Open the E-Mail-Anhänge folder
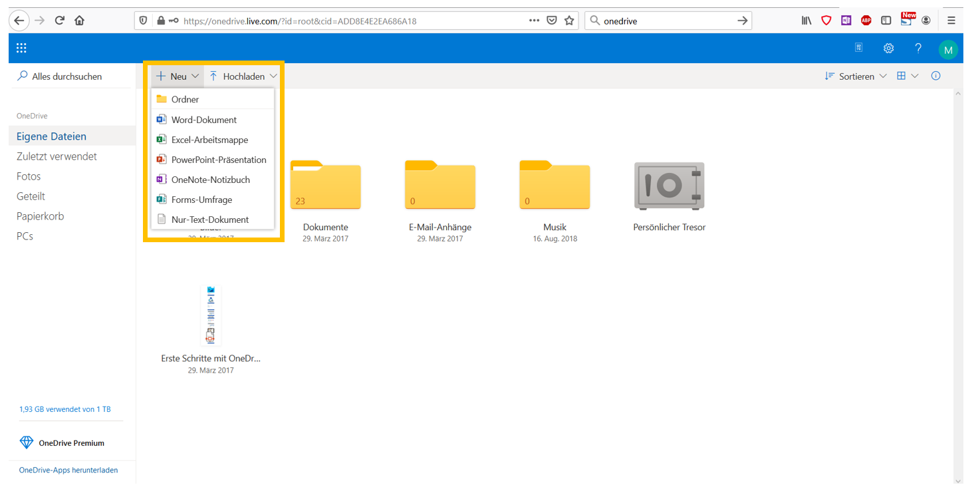980x491 pixels. click(x=440, y=201)
